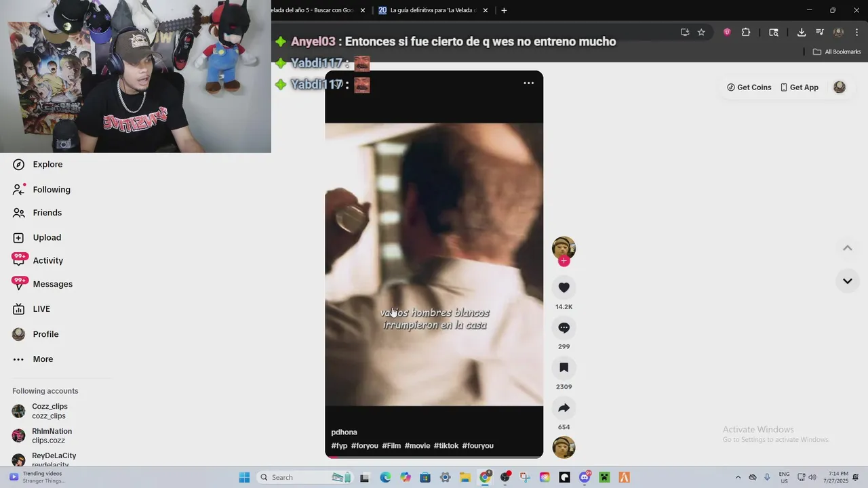868x488 pixels.
Task: Open the Following feed
Action: [41, 190]
